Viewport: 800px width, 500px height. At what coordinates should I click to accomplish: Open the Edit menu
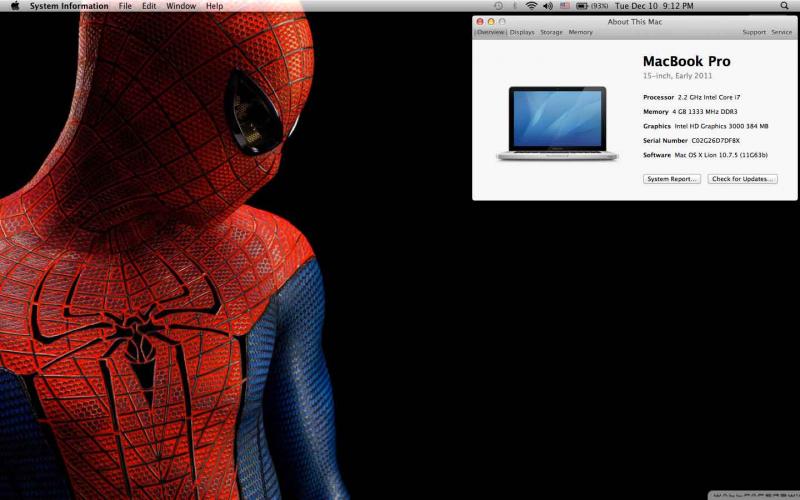pos(149,6)
